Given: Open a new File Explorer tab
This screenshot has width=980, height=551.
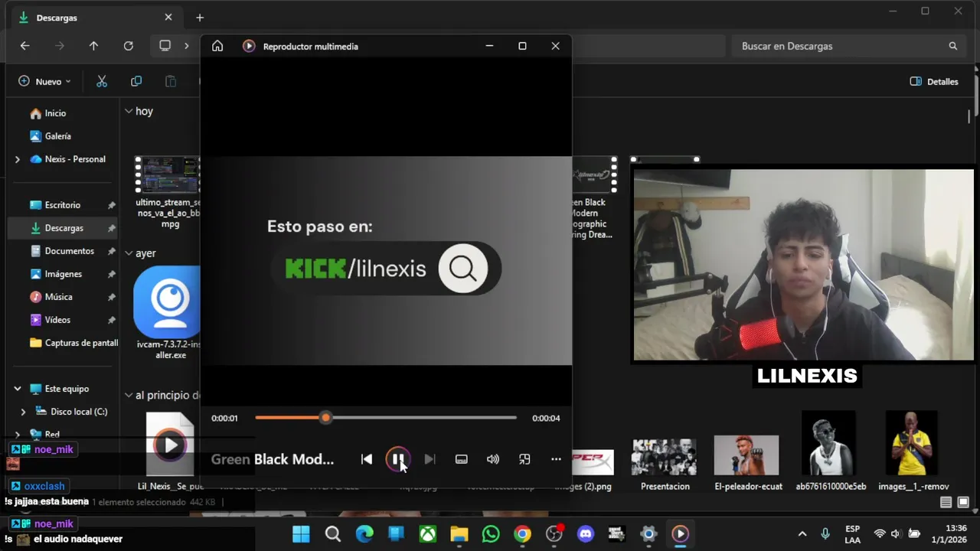Looking at the screenshot, I should pos(200,18).
